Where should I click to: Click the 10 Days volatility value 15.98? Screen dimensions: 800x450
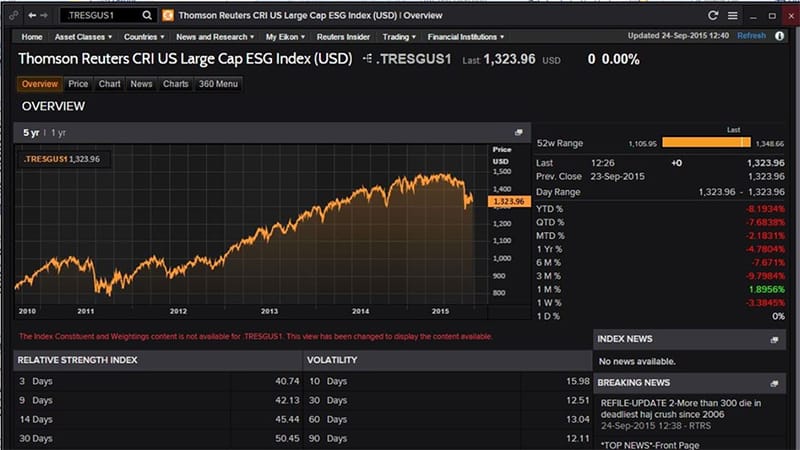click(578, 381)
